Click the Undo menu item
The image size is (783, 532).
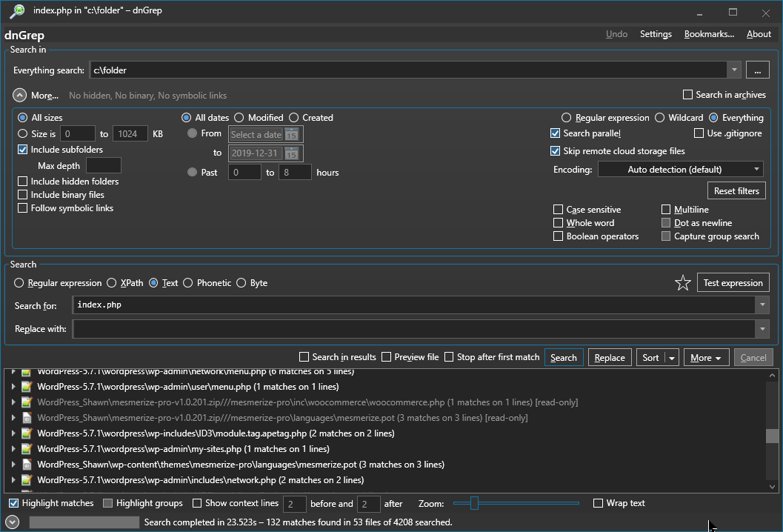pos(617,34)
